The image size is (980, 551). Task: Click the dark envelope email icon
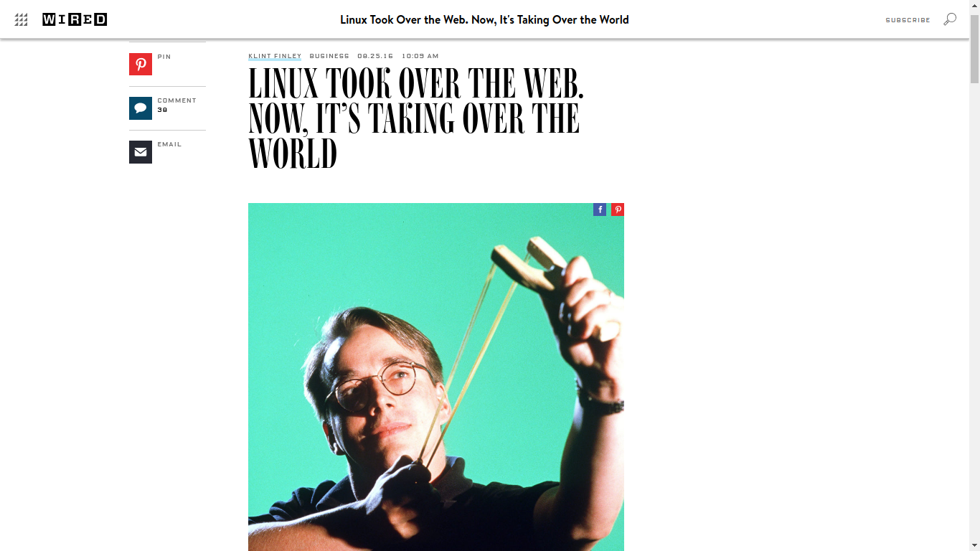pyautogui.click(x=141, y=152)
